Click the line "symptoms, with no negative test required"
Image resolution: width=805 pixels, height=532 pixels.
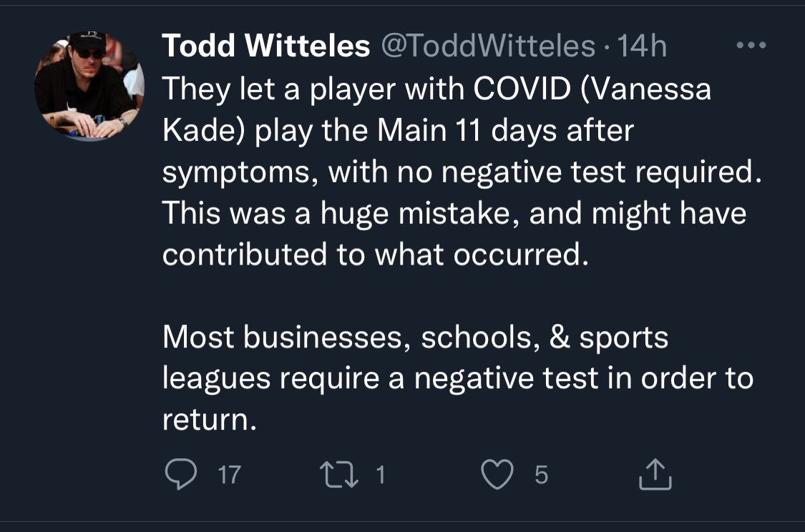pyautogui.click(x=458, y=172)
